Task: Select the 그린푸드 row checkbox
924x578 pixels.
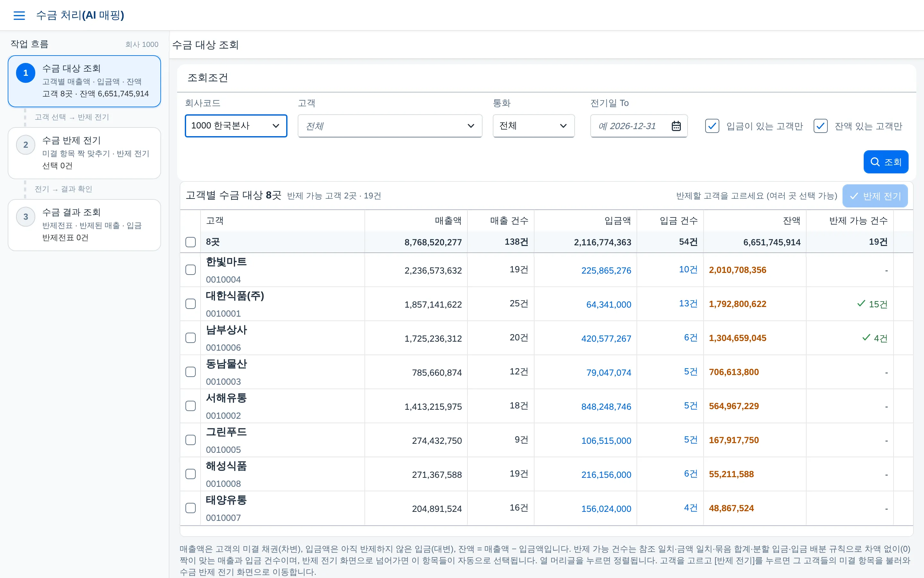Action: [x=191, y=440]
